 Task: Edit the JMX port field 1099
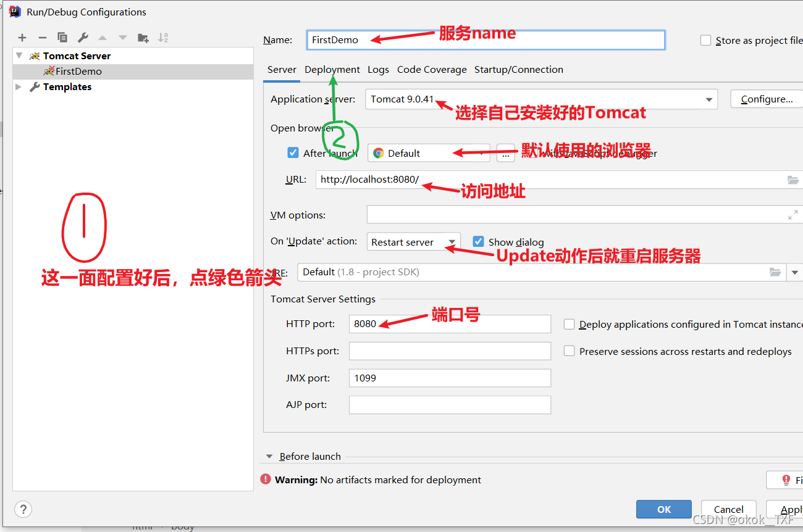click(x=450, y=378)
